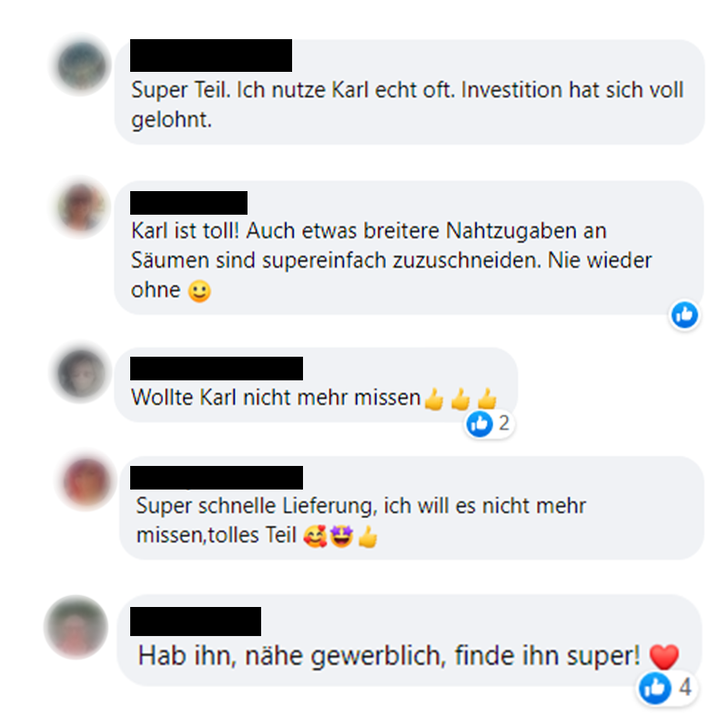Click the 'Super Teil. Ich nutze Karl' comment text

click(x=407, y=105)
